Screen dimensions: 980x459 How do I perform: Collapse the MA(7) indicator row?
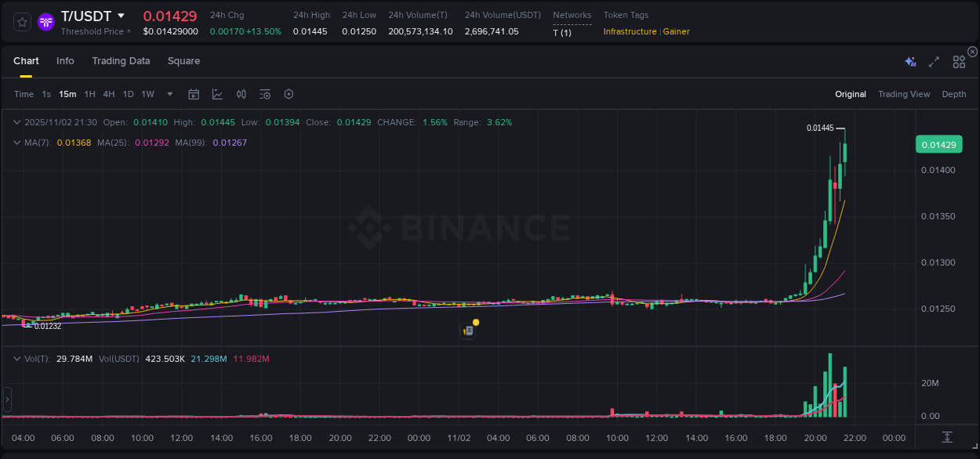click(16, 143)
